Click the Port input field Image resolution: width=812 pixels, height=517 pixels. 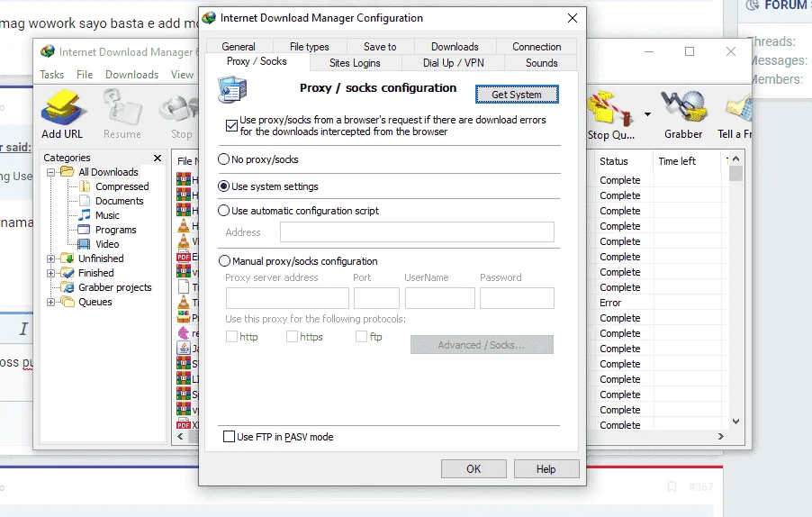click(x=376, y=298)
